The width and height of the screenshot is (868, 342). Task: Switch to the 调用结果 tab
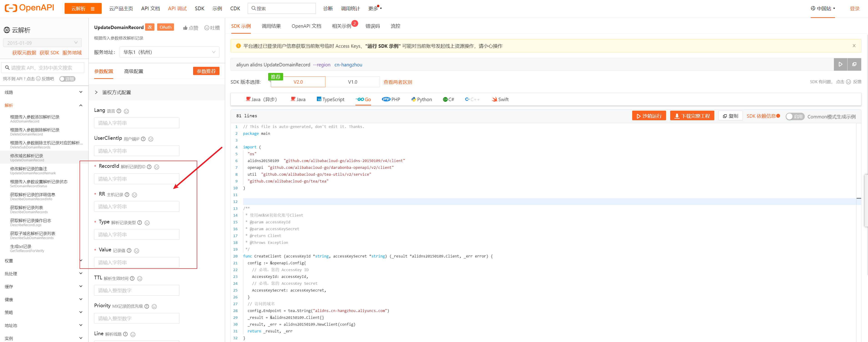point(271,26)
